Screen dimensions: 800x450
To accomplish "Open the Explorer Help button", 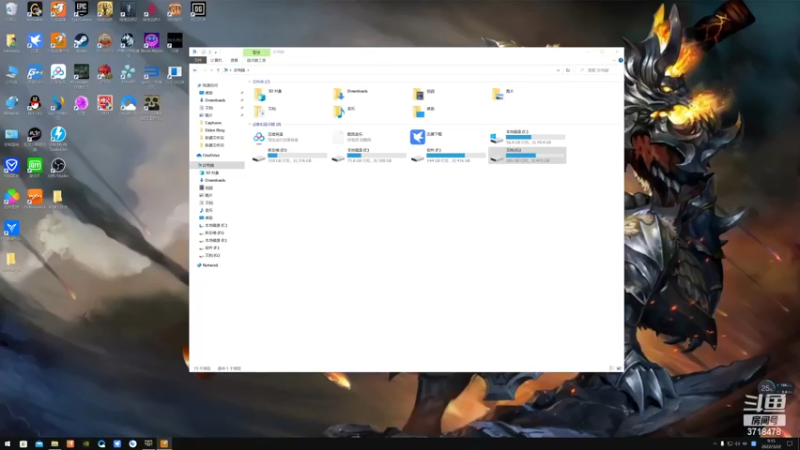I will [620, 60].
